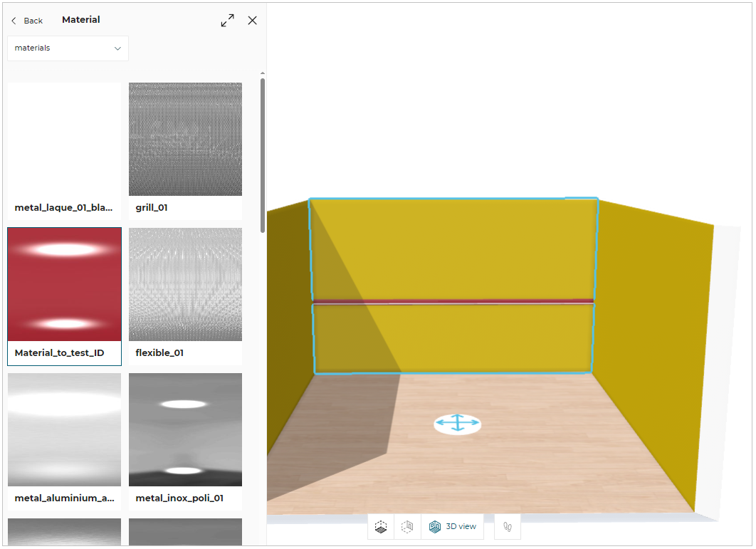
Task: Select the elevation view icon
Action: 407,526
